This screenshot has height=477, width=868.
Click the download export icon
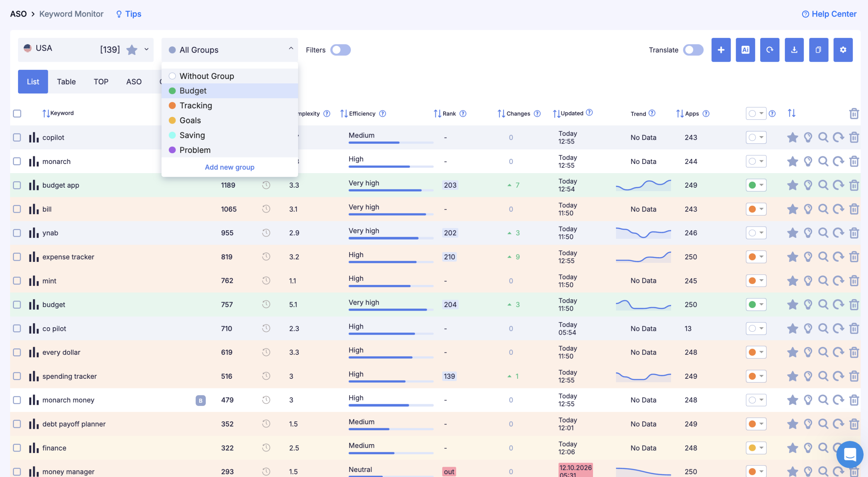click(794, 50)
